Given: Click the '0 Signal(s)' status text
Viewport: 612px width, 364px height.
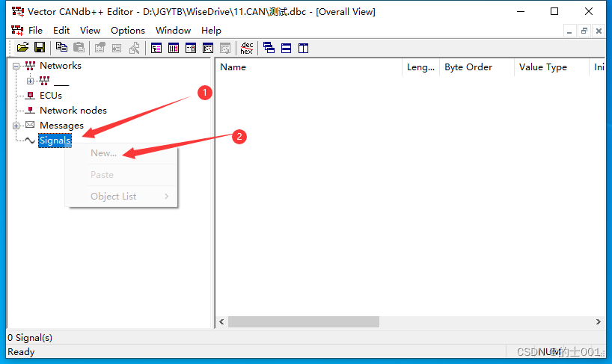Looking at the screenshot, I should (30, 338).
